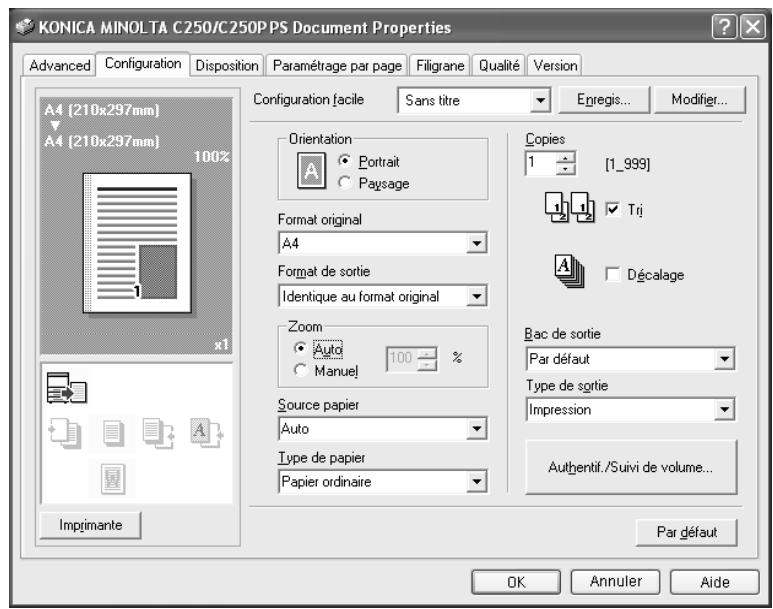Open Configuration facile dropdown

point(540,101)
